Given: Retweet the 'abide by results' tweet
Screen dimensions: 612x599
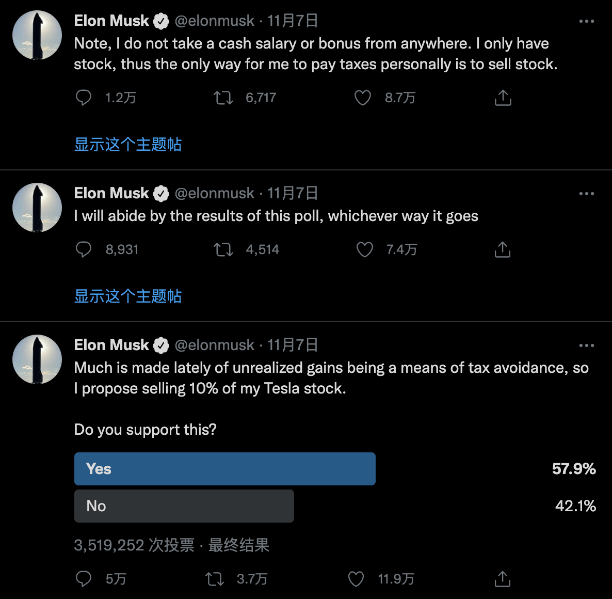Looking at the screenshot, I should pyautogui.click(x=225, y=250).
